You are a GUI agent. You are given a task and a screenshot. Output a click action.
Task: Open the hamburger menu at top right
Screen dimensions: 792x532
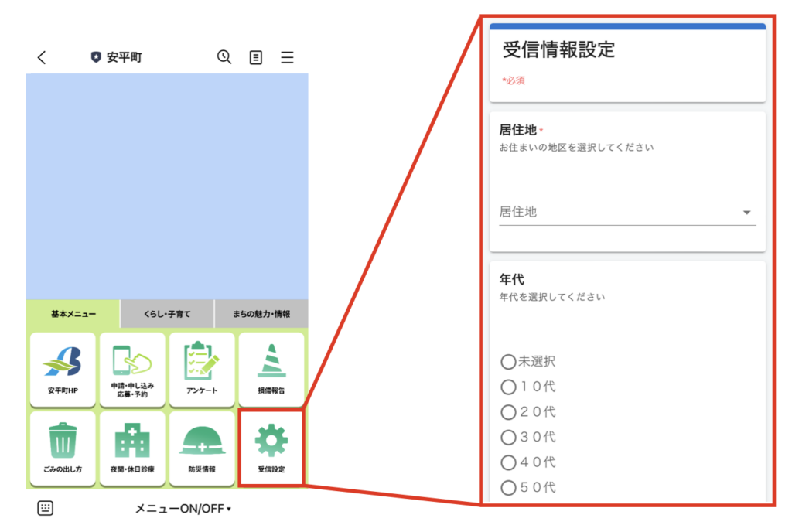287,56
